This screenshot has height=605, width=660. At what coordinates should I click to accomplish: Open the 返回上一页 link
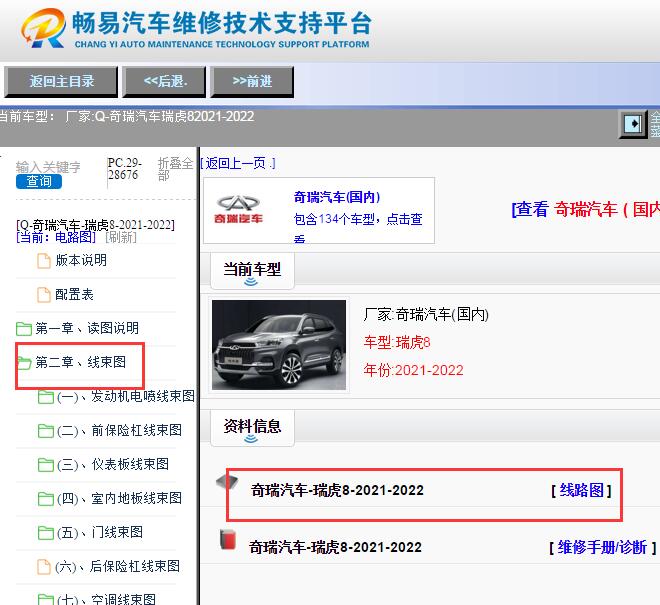tap(238, 163)
